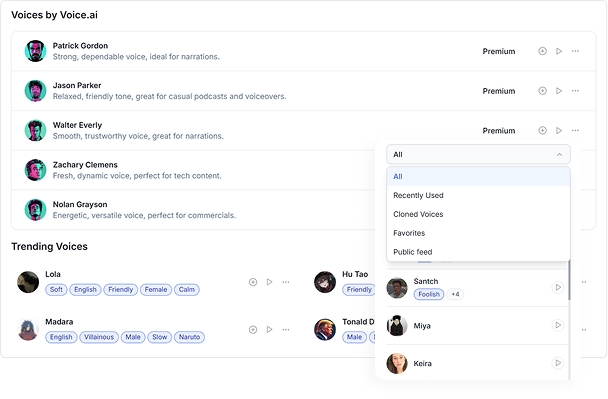Expand the +4 tags on Santch
Viewport: 608px width, 399px height.
point(455,294)
